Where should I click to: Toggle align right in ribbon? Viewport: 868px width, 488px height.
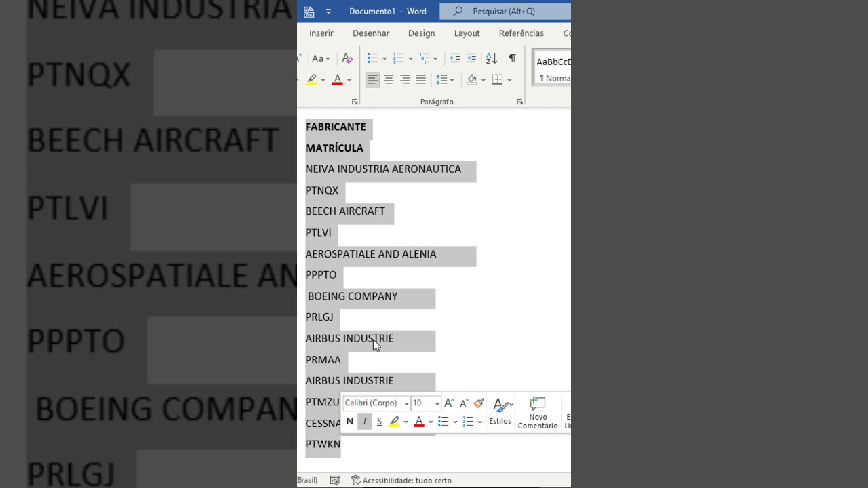(x=405, y=80)
